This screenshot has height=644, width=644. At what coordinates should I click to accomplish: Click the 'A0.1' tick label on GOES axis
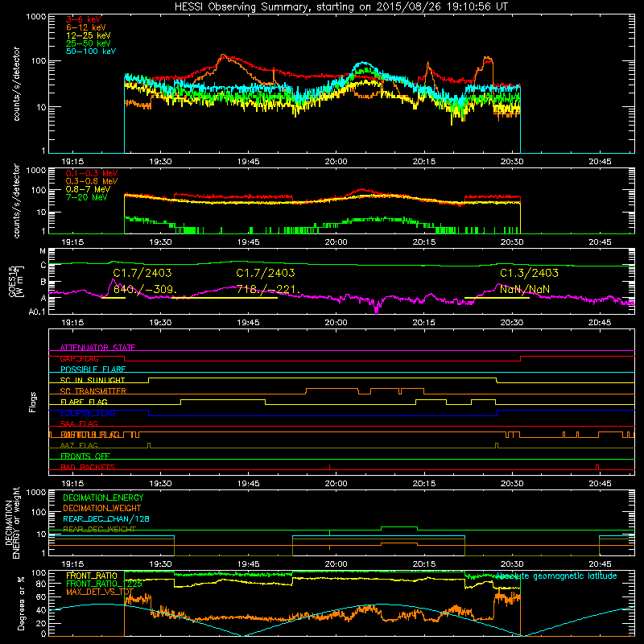click(37, 312)
